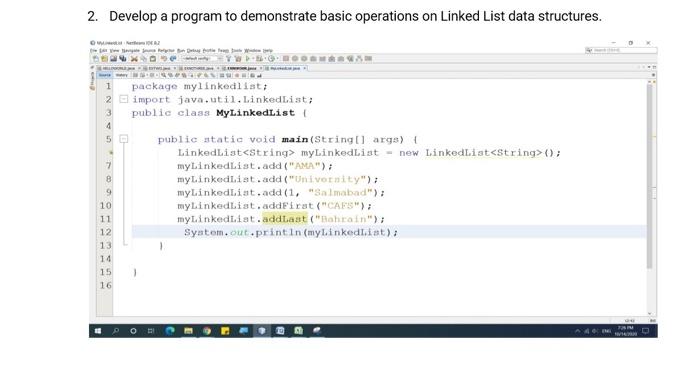
Task: Click the Open Project toolbar icon
Action: [x=113, y=58]
